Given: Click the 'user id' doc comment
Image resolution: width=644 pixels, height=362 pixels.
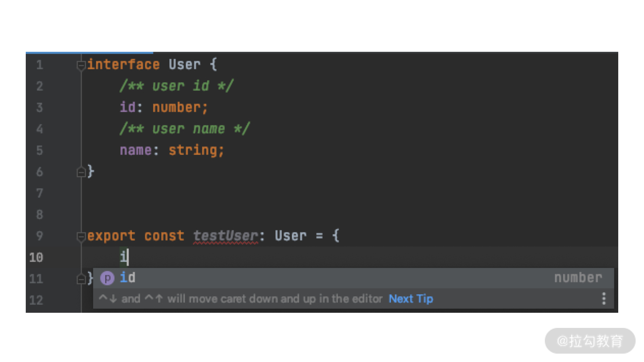Looking at the screenshot, I should pos(176,86).
